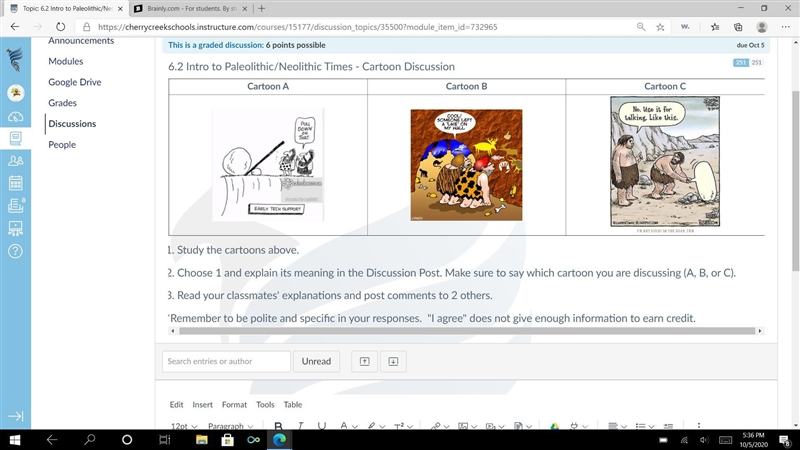The height and width of the screenshot is (450, 800).
Task: Expand the text alignment dropdown
Action: tap(624, 426)
